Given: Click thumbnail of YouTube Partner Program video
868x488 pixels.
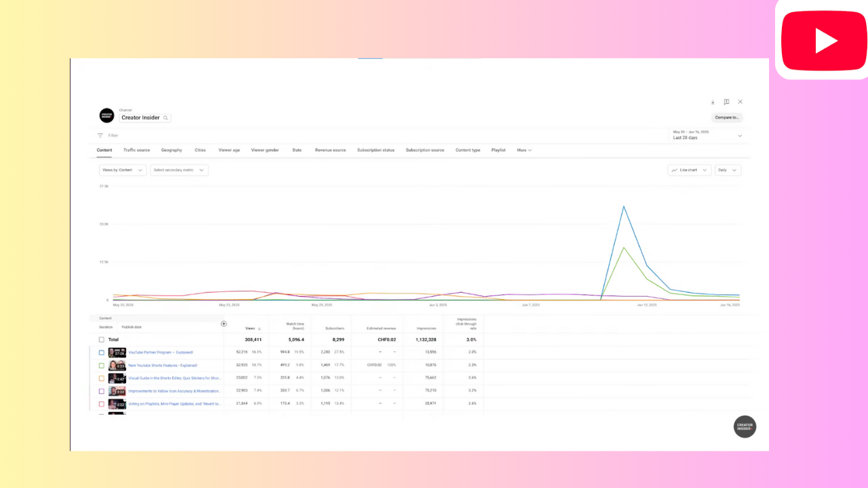Looking at the screenshot, I should 117,352.
